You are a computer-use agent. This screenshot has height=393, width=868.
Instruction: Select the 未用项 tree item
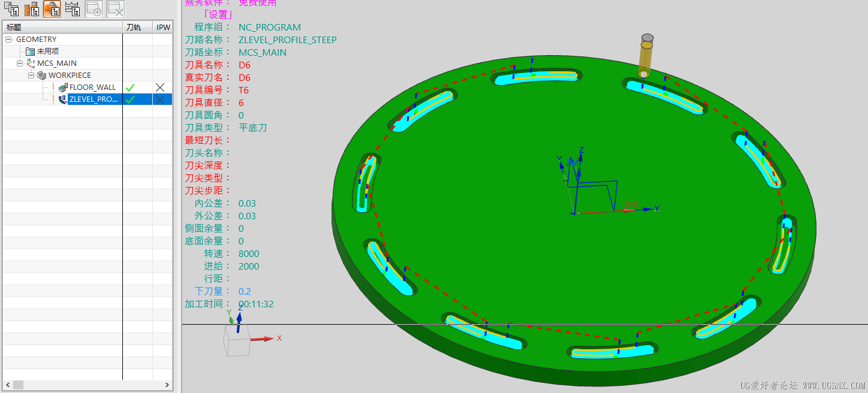click(48, 52)
